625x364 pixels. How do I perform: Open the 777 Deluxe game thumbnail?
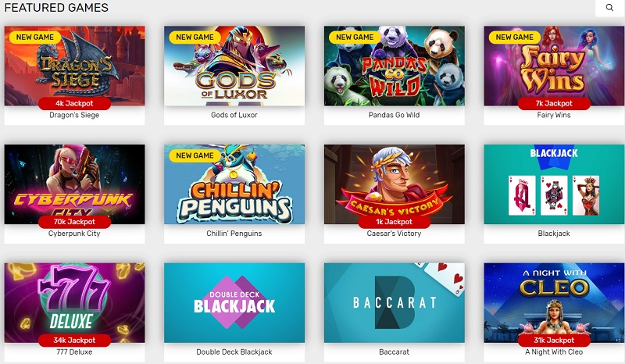coord(74,302)
